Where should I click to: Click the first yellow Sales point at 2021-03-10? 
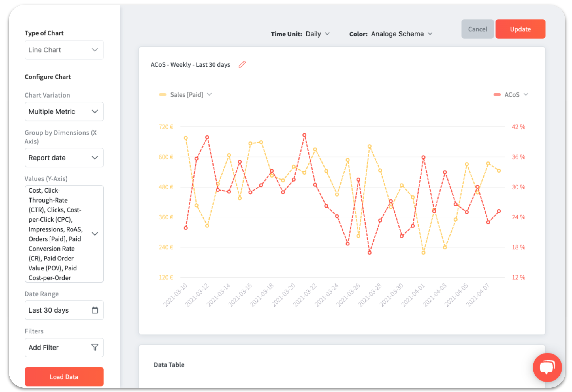(186, 138)
